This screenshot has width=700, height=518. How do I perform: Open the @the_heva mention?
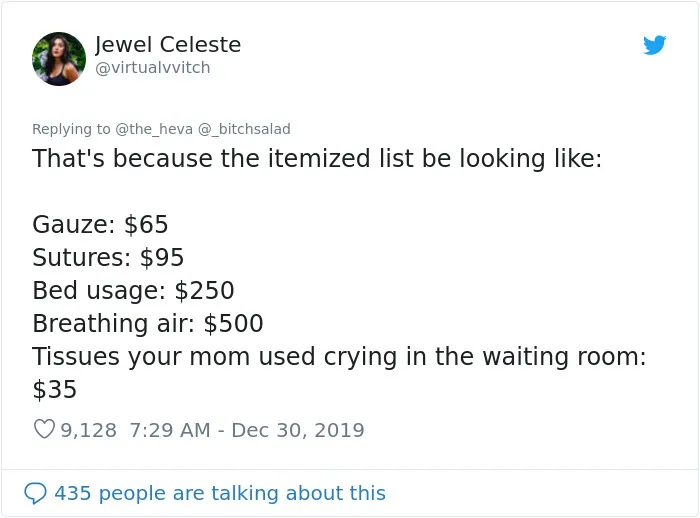click(x=154, y=129)
